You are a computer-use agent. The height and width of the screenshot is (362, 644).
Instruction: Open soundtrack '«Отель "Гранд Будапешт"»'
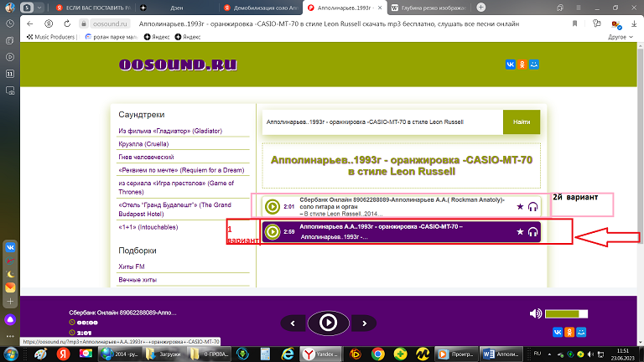174,209
